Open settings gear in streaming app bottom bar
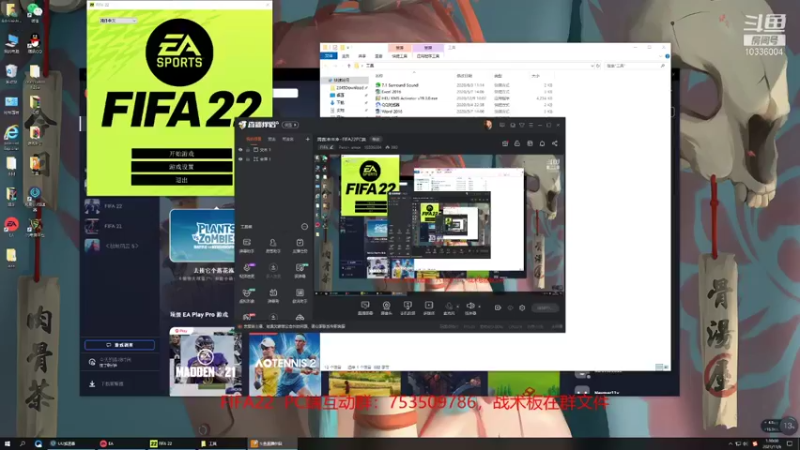This screenshot has width=800, height=450. [522, 308]
